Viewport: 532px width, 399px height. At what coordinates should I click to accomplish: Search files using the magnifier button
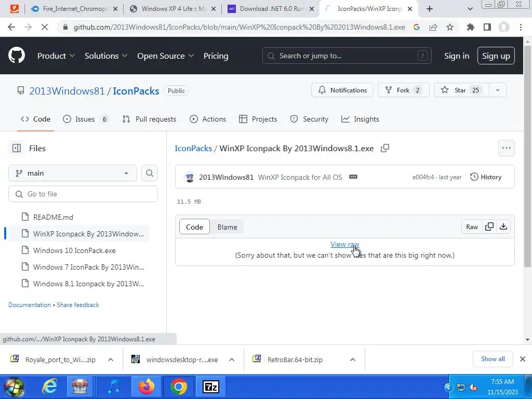(x=150, y=173)
